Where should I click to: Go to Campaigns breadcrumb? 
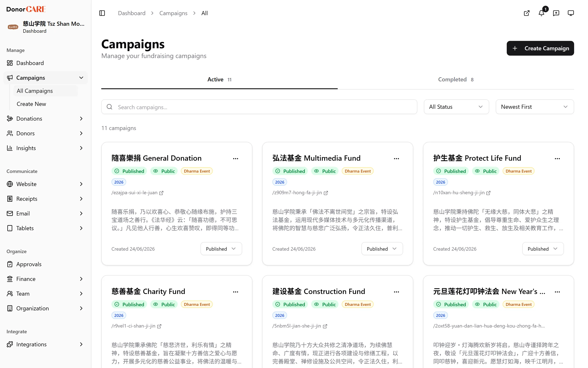tap(173, 13)
